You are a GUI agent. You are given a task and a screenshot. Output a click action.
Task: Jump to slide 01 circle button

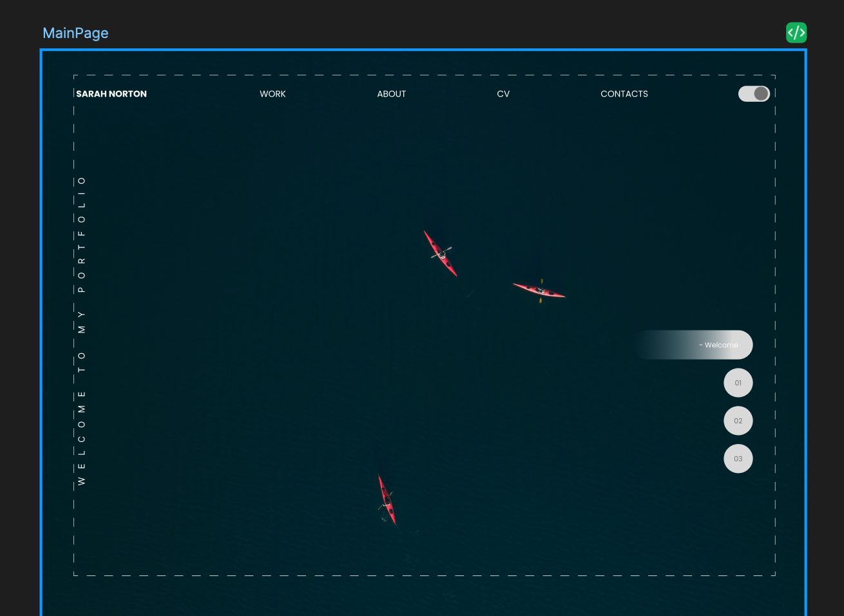pyautogui.click(x=738, y=383)
